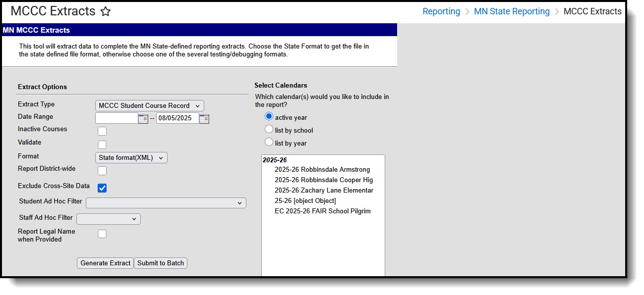Expand the Student Ad Hoc Filter dropdown

(x=166, y=203)
